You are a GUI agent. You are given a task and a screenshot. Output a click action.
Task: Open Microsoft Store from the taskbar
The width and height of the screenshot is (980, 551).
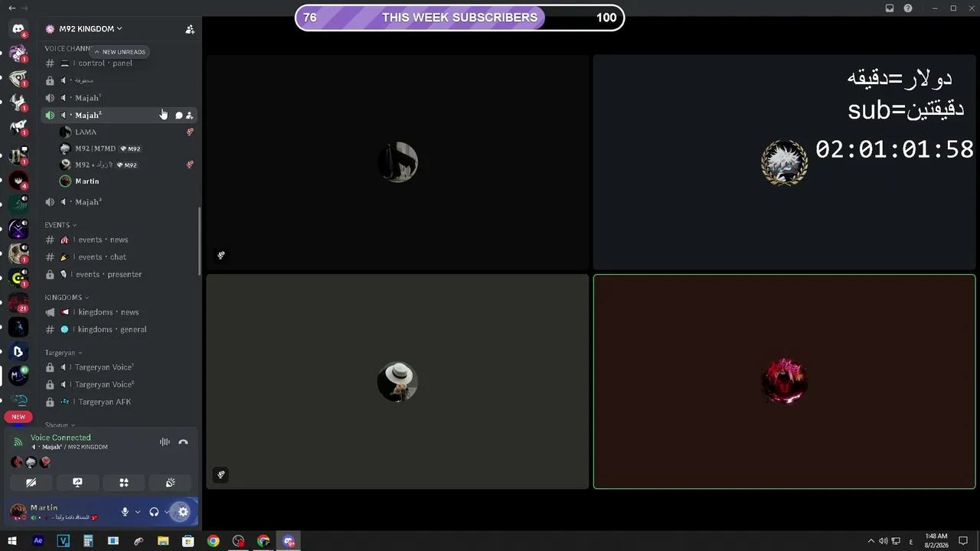tap(188, 541)
